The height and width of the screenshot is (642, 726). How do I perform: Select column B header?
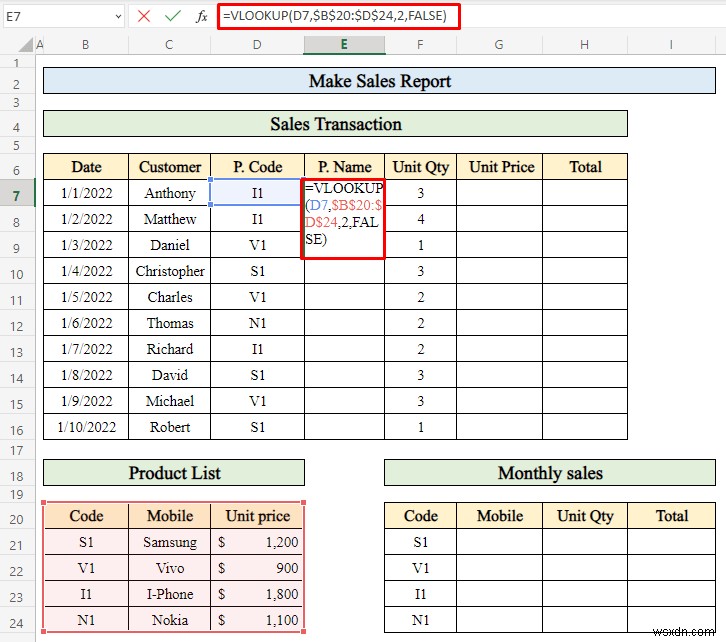click(x=86, y=44)
